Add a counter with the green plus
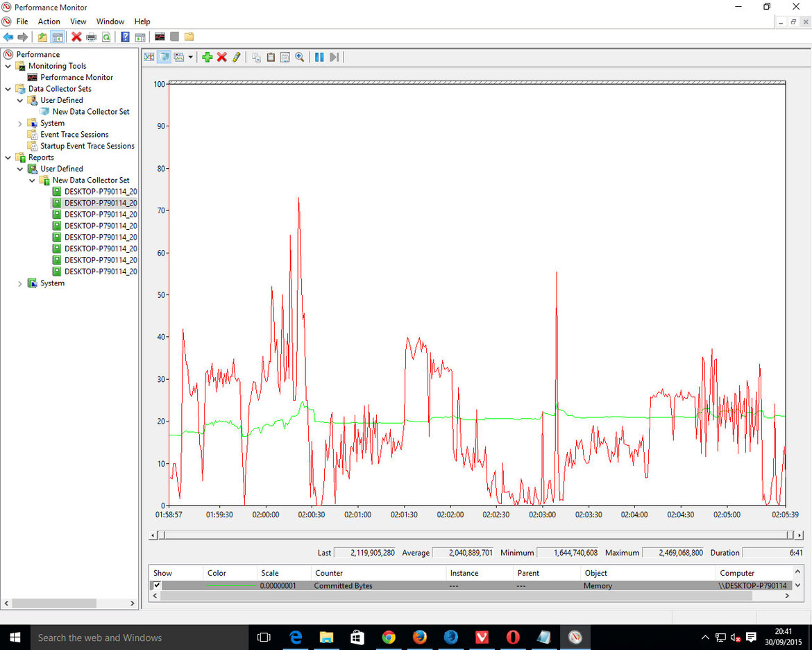Screen dimensions: 812x650 point(208,57)
